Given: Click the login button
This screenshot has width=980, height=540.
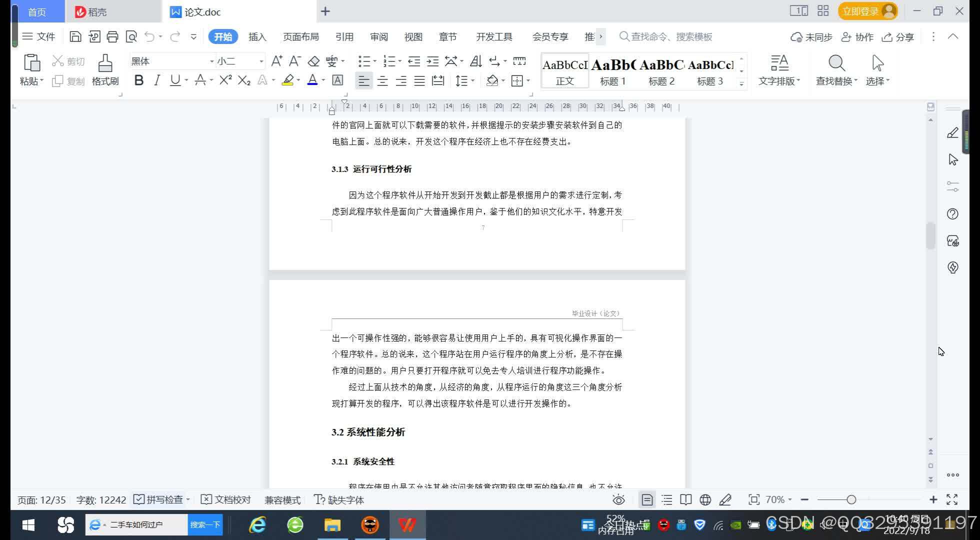Looking at the screenshot, I should click(x=867, y=11).
